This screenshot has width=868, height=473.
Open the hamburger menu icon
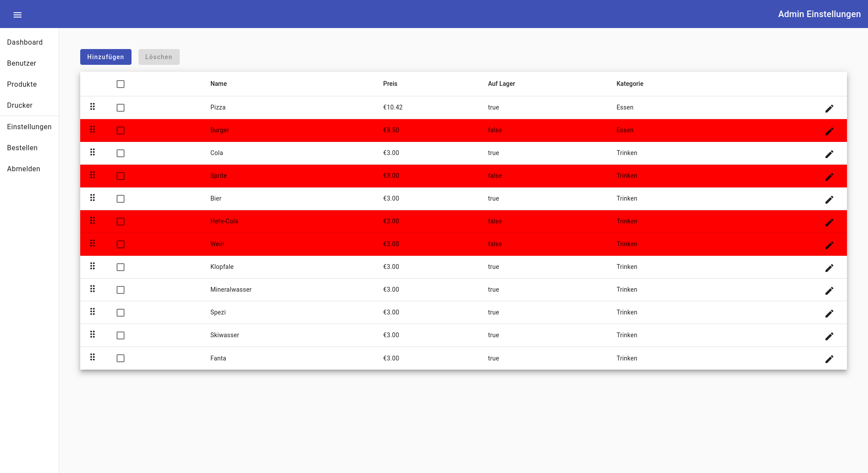coord(18,15)
